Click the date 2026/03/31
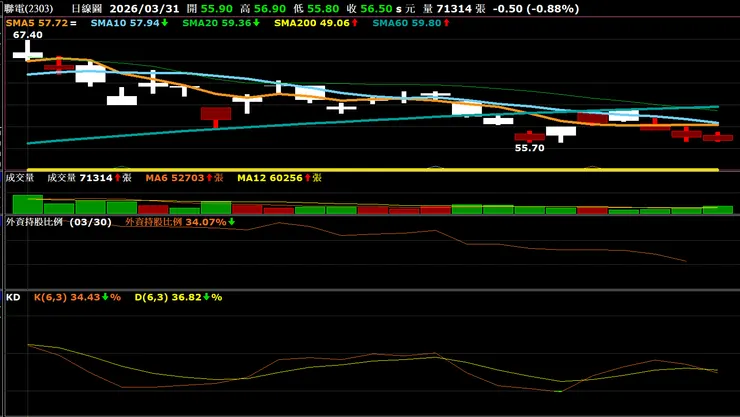Image resolution: width=740 pixels, height=417 pixels. point(144,8)
